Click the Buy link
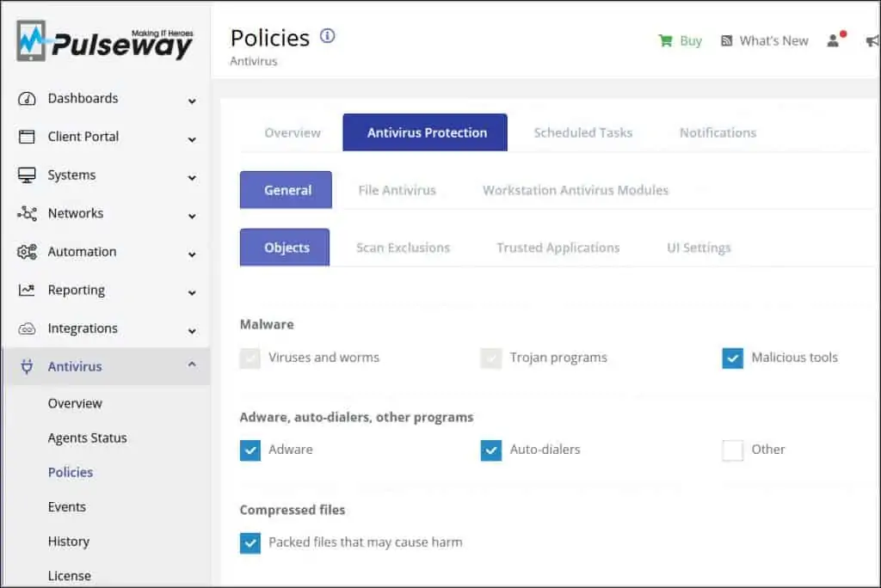This screenshot has height=588, width=881. pos(691,40)
